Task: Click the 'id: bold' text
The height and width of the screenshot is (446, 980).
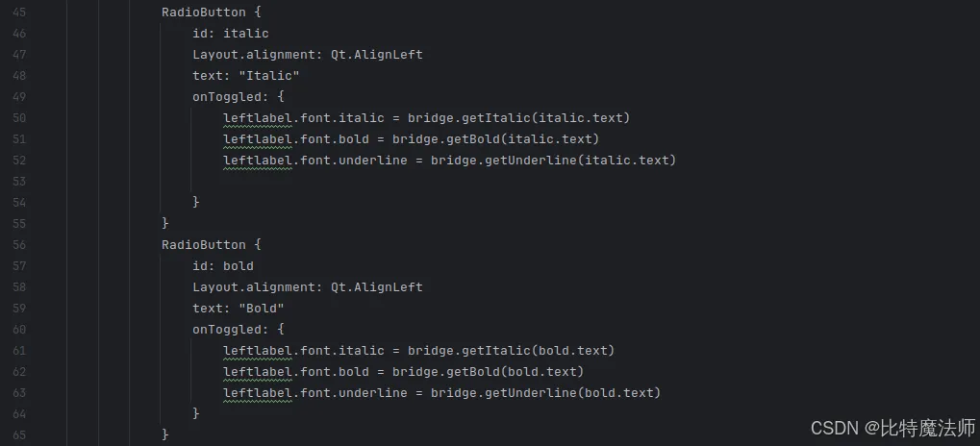Action: [x=223, y=266]
